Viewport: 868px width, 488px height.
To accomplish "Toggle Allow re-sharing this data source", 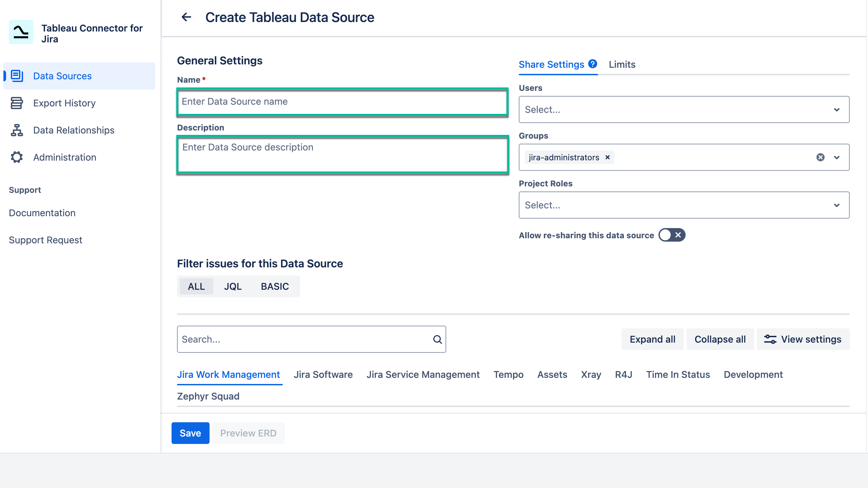I will coord(672,235).
